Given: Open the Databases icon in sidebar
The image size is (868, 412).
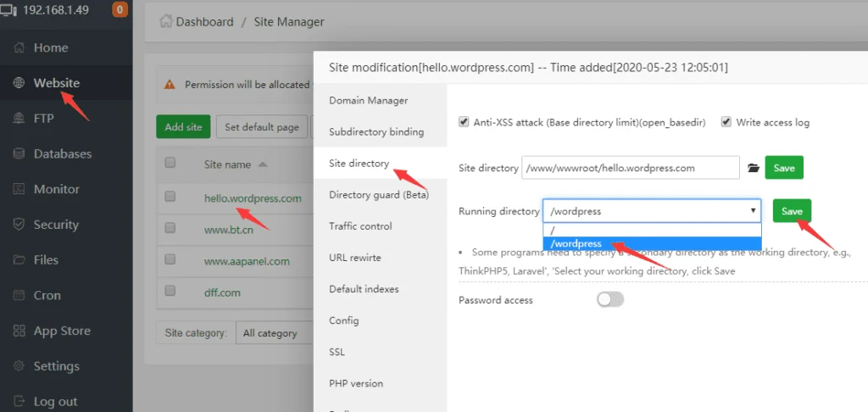Looking at the screenshot, I should click(x=19, y=154).
